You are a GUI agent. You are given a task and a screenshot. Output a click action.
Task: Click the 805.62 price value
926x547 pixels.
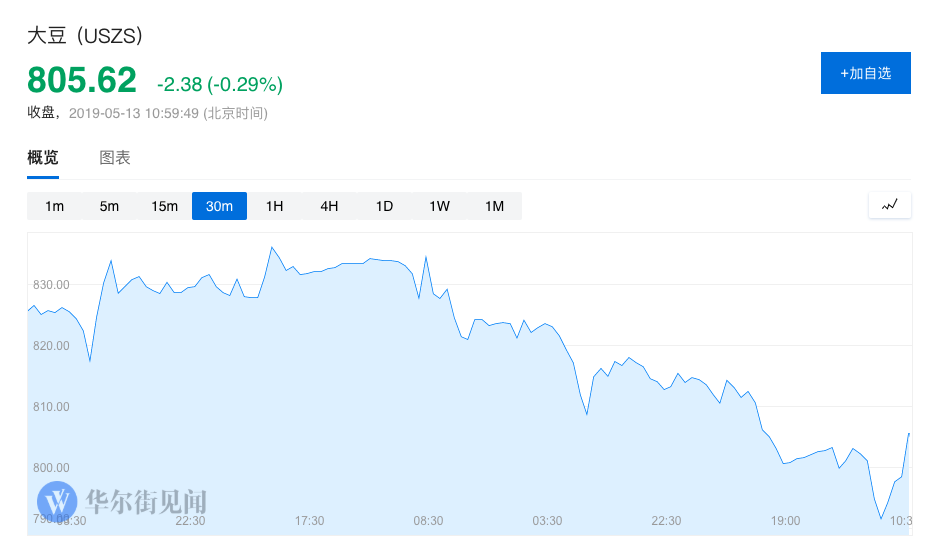pos(81,79)
